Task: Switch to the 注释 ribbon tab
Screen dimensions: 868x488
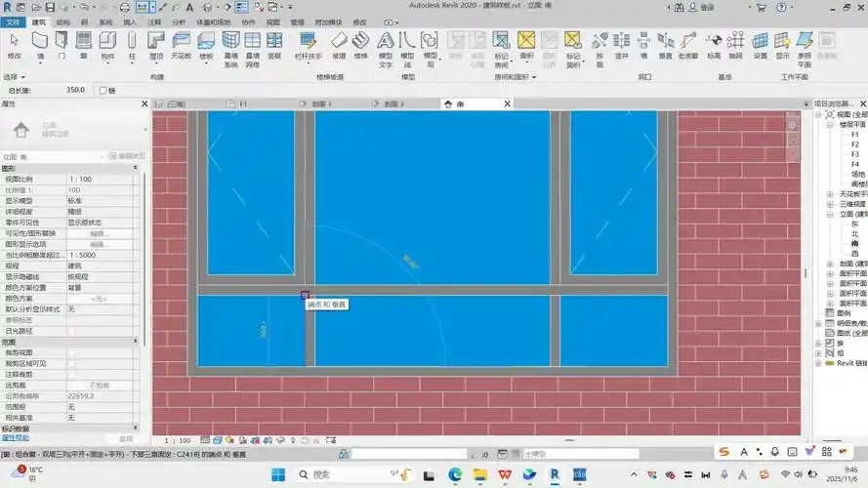Action: [154, 22]
